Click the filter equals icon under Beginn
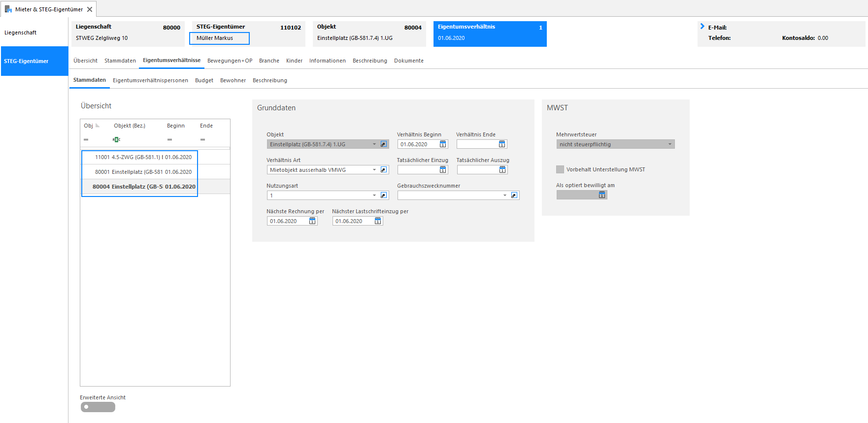 [169, 140]
